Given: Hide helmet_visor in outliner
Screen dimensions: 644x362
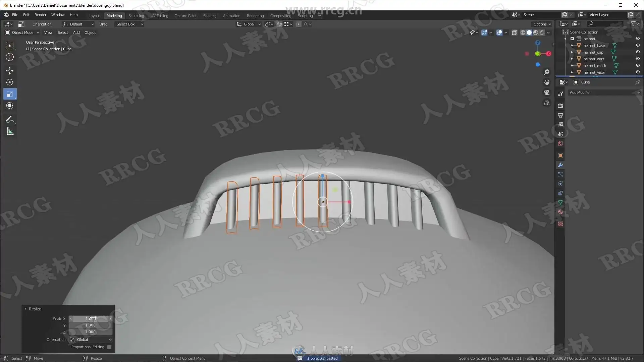Looking at the screenshot, I should point(638,72).
